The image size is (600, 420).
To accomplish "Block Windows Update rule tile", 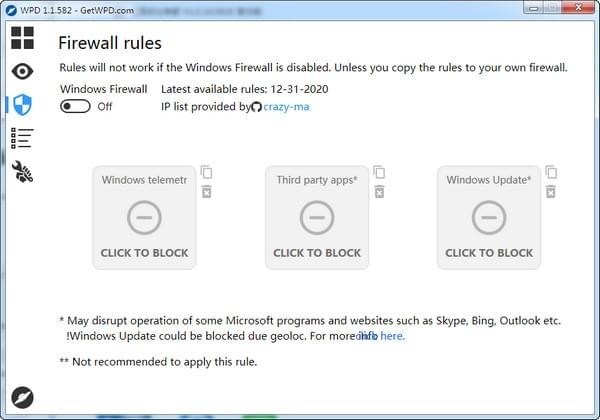I will click(489, 218).
